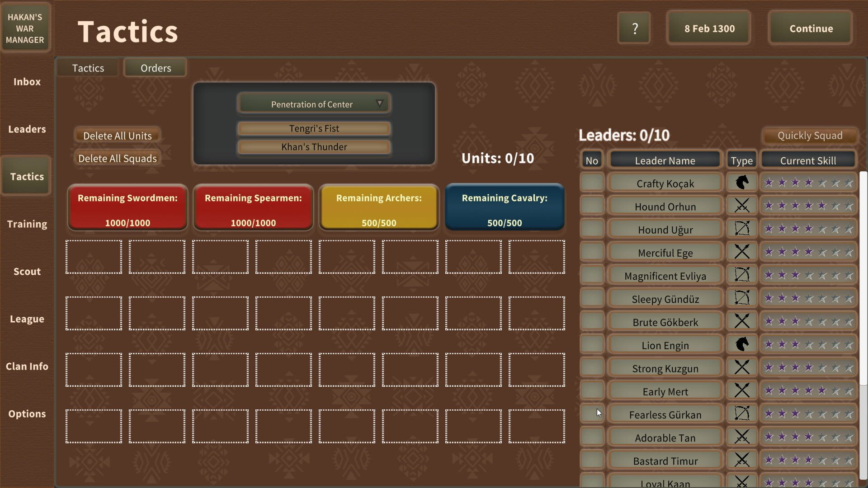Viewport: 868px width, 488px height.
Task: Sort the list by the Type header
Action: tap(741, 160)
